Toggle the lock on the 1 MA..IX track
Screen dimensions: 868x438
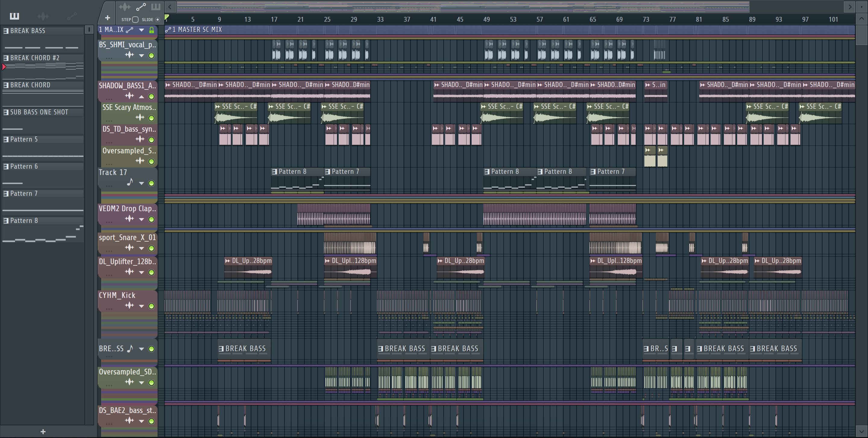coord(152,30)
